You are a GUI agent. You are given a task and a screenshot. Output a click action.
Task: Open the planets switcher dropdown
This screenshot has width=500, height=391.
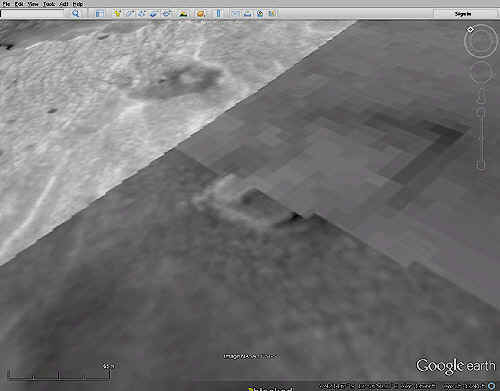[x=201, y=13]
